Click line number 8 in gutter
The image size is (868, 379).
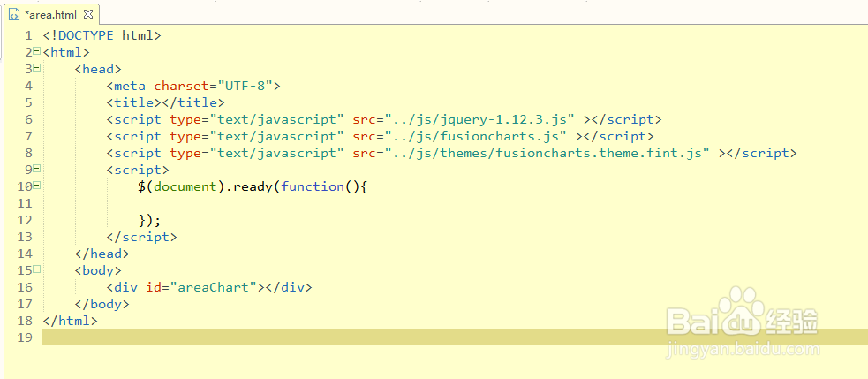click(29, 153)
